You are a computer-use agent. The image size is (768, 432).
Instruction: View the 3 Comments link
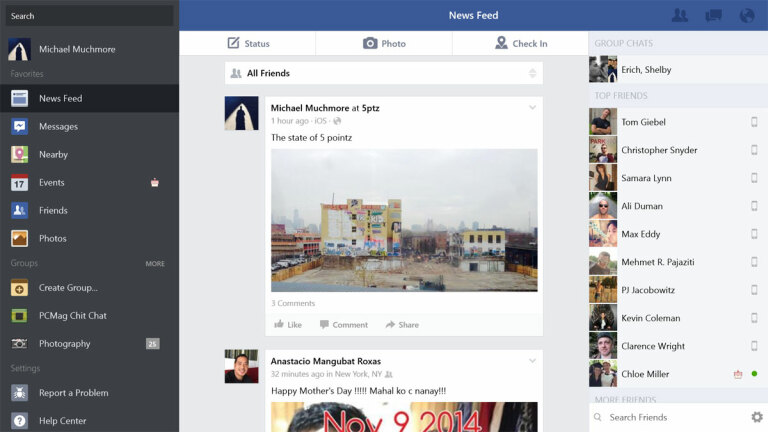(x=293, y=303)
